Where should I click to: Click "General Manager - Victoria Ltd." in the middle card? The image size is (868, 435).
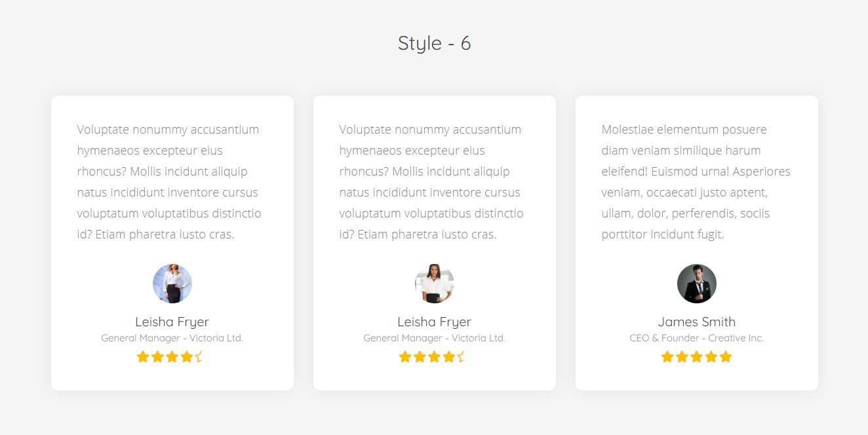[434, 338]
